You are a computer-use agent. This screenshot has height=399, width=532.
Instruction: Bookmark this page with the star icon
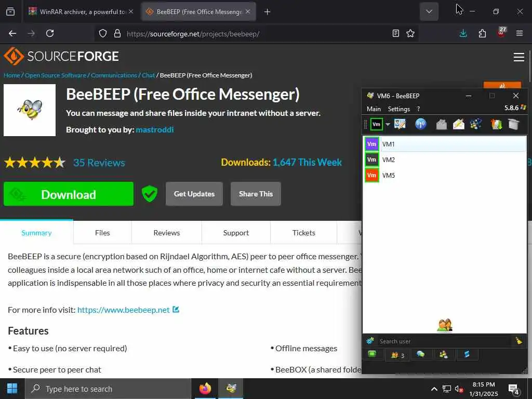pyautogui.click(x=410, y=33)
